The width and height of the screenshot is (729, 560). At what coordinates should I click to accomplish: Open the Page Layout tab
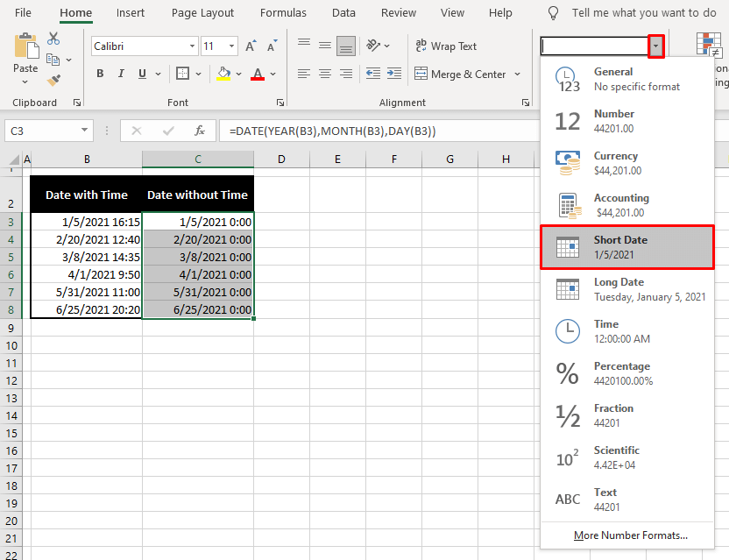(x=202, y=13)
